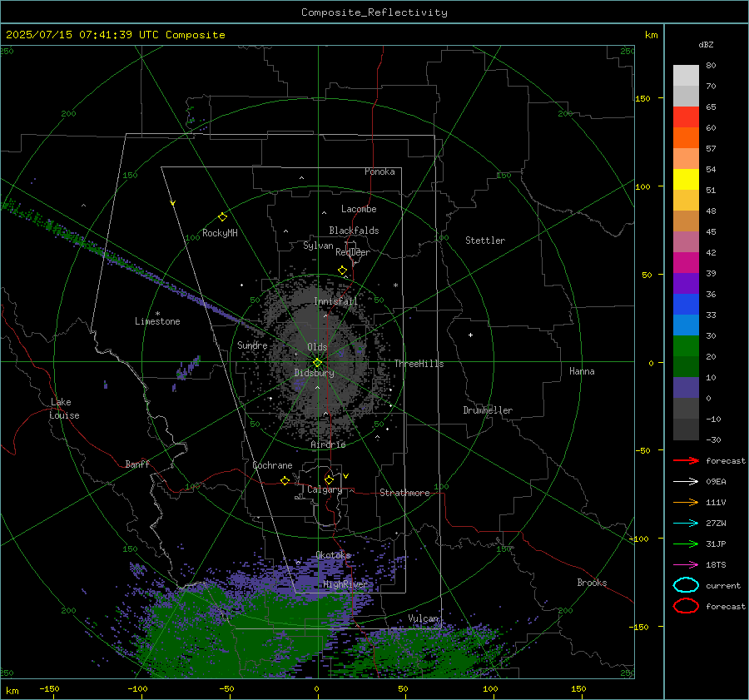Pick the green swatch between 30 and 20 dBZ

[686, 346]
